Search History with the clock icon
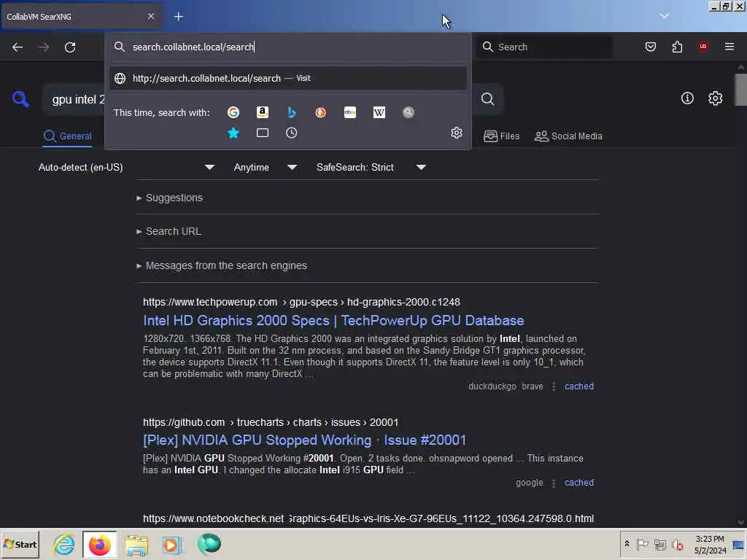 pyautogui.click(x=292, y=133)
